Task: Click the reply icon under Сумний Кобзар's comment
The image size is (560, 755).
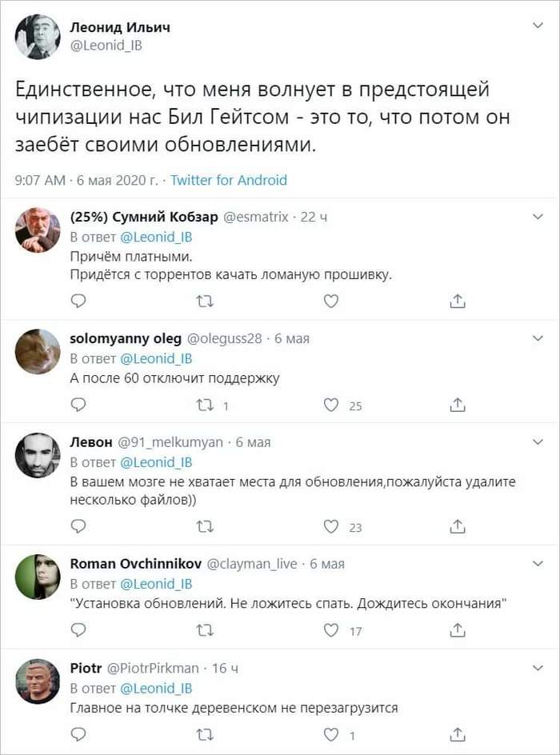Action: [x=78, y=302]
